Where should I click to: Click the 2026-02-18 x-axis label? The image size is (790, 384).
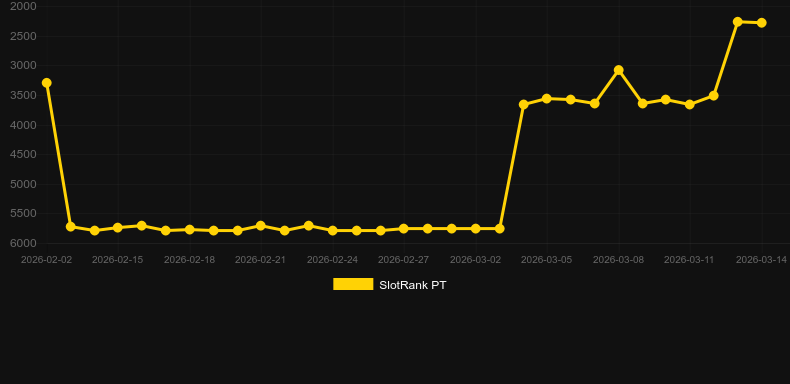coord(189,260)
